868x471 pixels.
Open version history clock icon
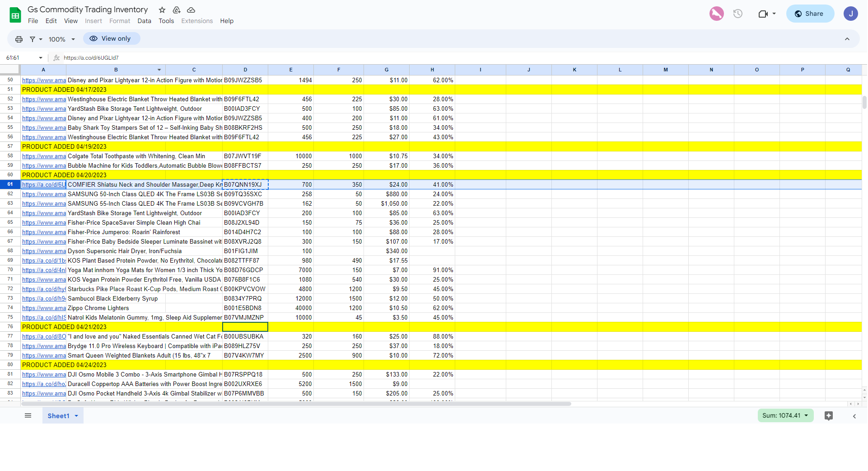click(738, 14)
